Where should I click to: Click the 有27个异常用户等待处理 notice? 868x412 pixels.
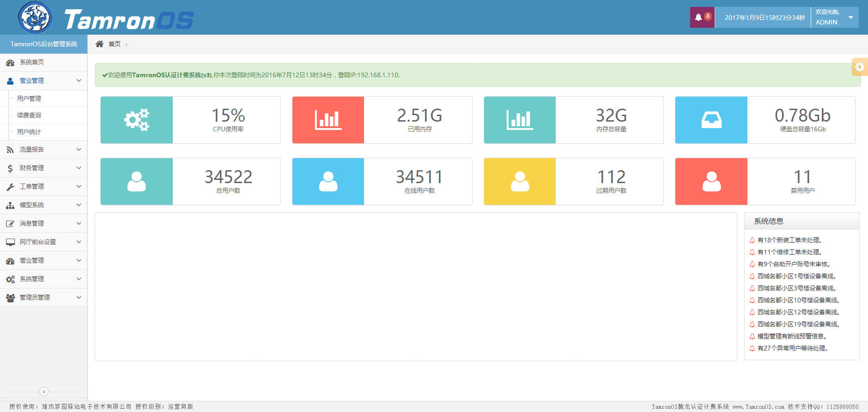pos(792,348)
